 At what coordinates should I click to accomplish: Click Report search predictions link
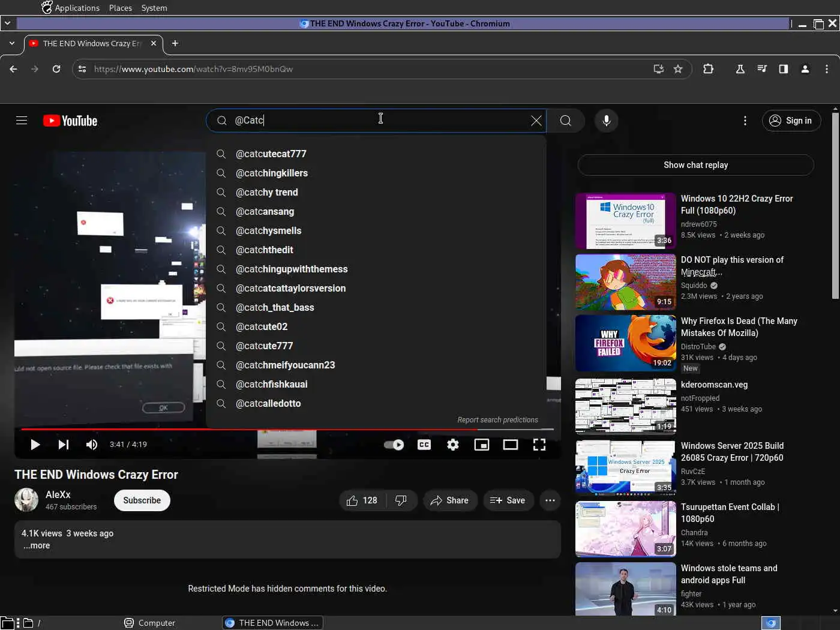click(x=497, y=420)
